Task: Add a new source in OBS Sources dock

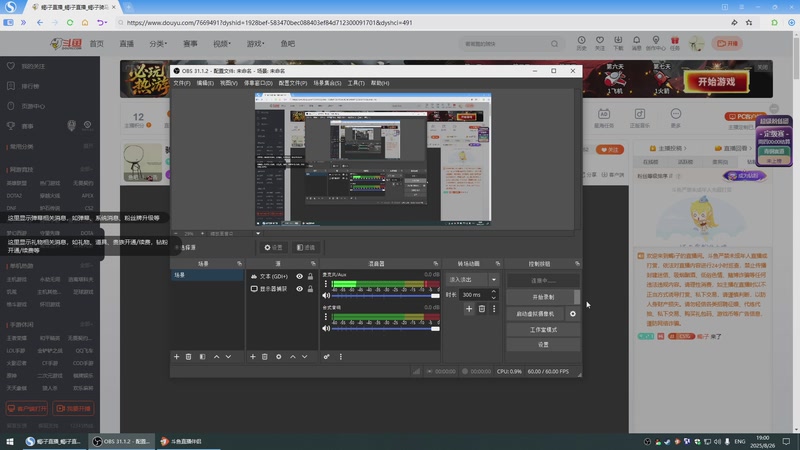Action: pyautogui.click(x=253, y=357)
